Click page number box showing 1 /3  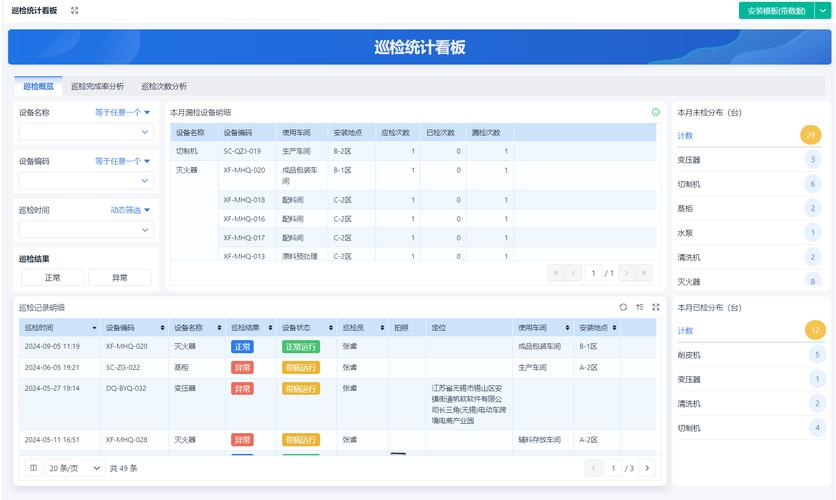pos(613,468)
